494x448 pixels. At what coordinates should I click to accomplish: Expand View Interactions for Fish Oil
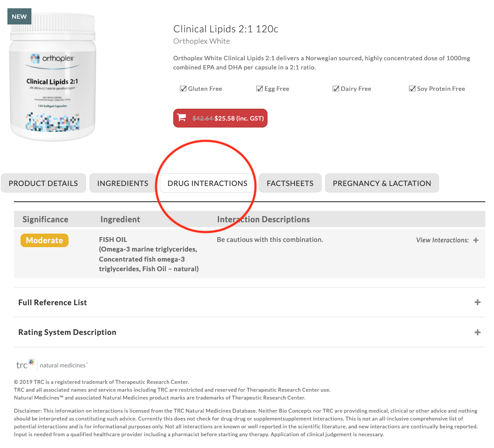click(x=476, y=240)
